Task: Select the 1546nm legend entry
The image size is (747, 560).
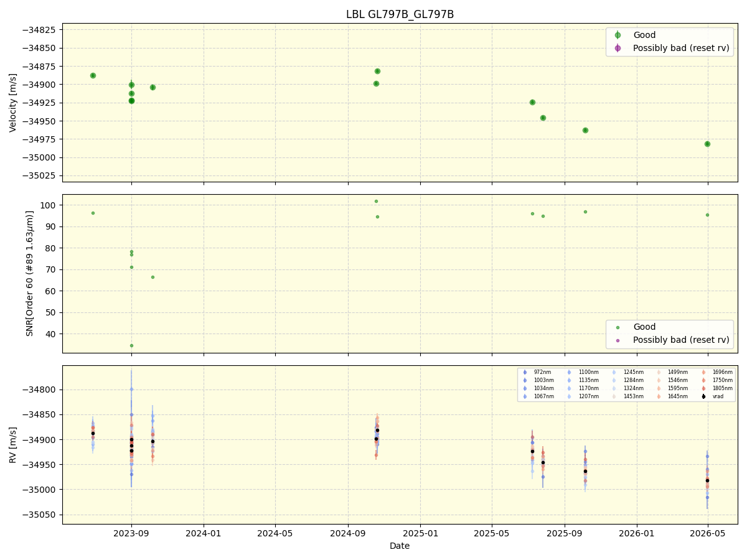Action: tap(672, 380)
